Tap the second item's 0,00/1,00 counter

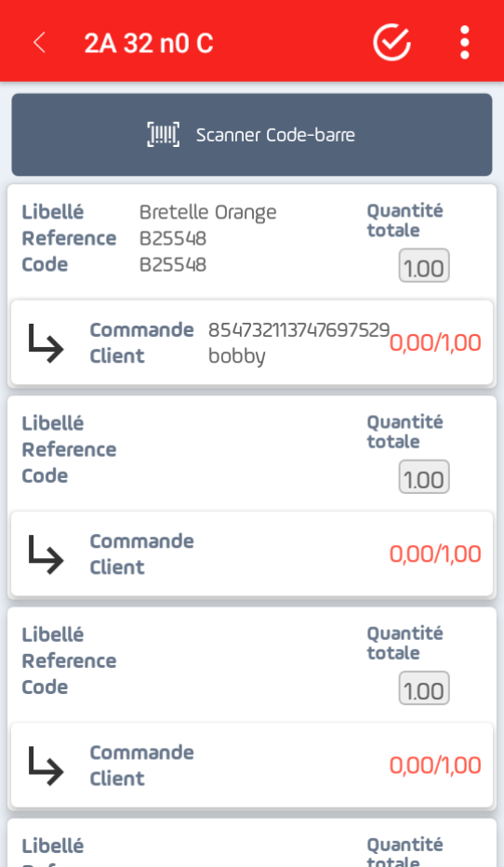click(435, 554)
